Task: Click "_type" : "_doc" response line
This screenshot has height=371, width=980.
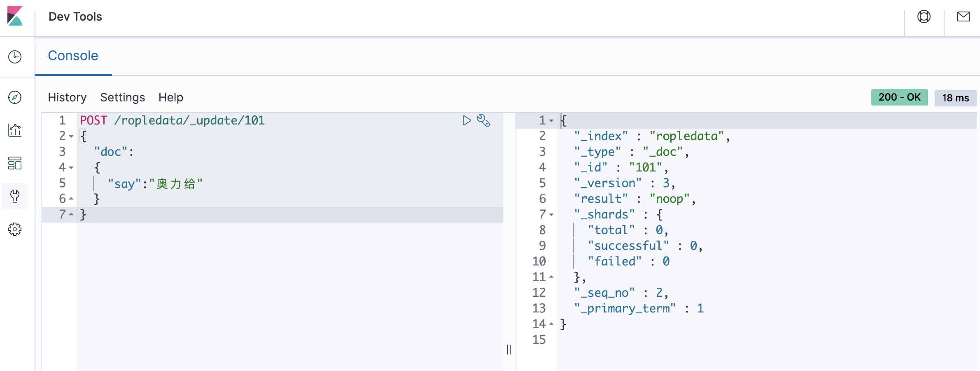Action: pyautogui.click(x=632, y=152)
